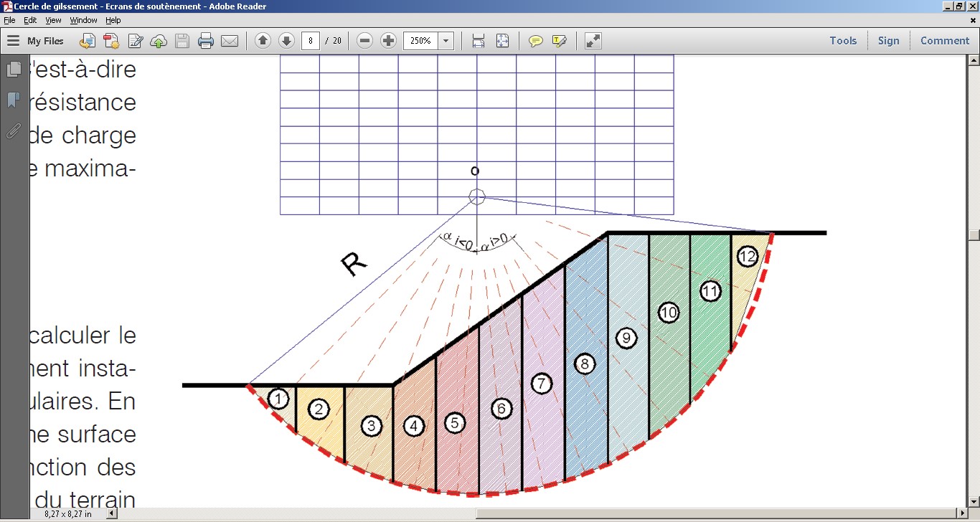The image size is (980, 522).
Task: Open the Edit menu
Action: click(x=30, y=20)
